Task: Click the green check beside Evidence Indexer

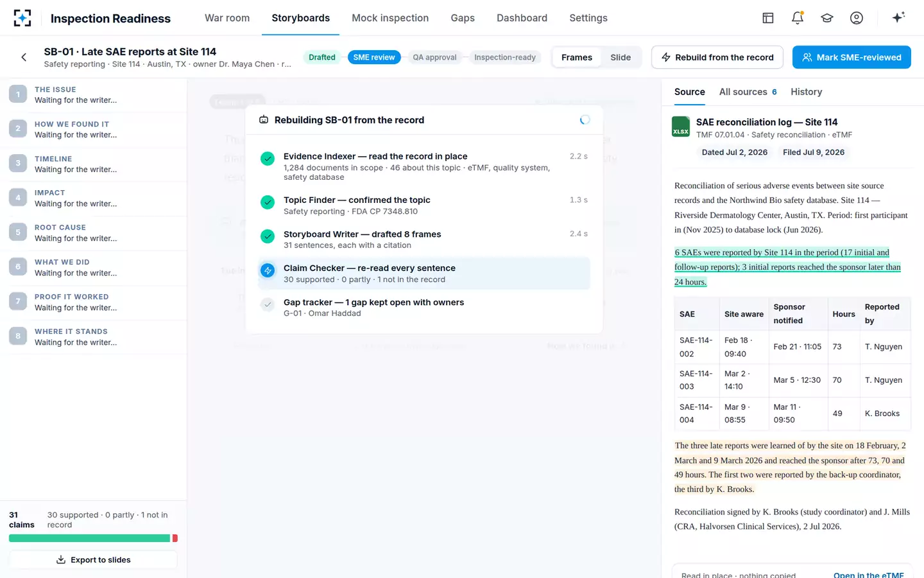Action: [268, 159]
